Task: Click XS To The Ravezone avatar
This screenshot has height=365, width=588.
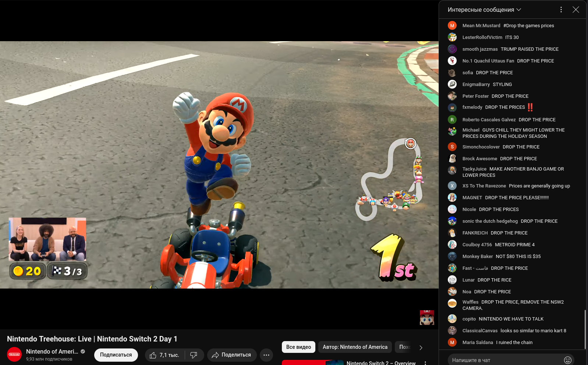Action: tap(452, 186)
